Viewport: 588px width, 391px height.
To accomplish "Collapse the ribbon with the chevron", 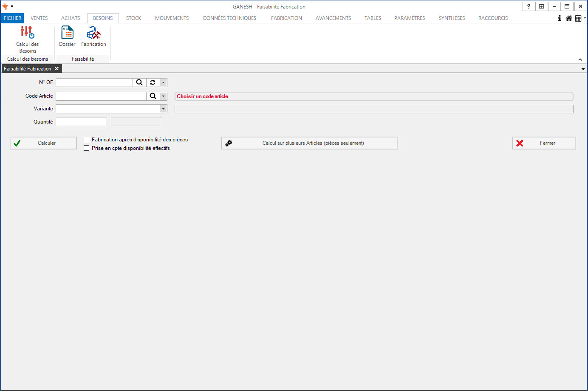I will pos(580,59).
